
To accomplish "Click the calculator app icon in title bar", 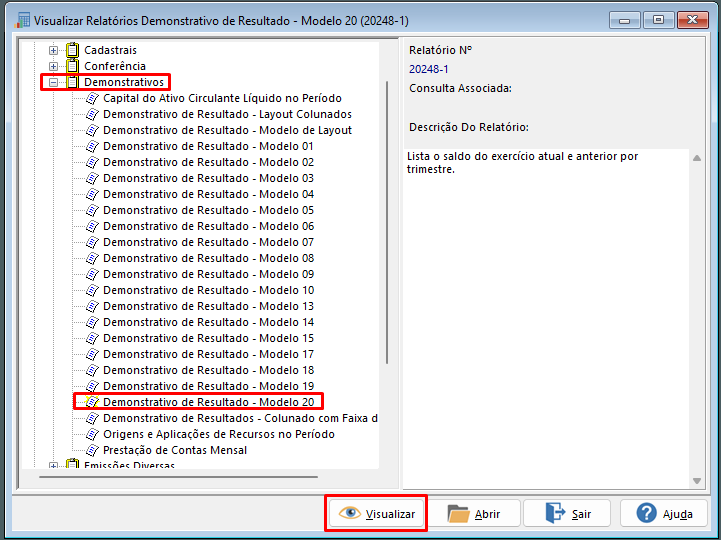I will [x=22, y=20].
